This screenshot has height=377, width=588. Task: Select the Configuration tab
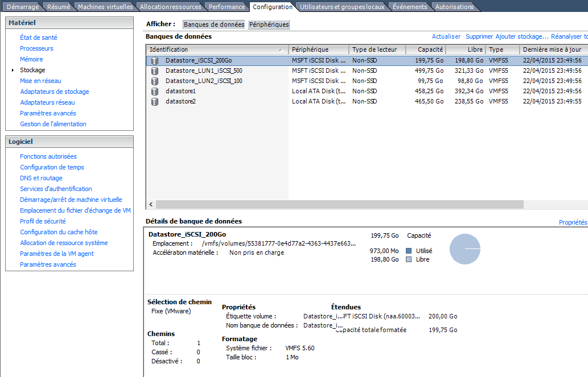[273, 7]
